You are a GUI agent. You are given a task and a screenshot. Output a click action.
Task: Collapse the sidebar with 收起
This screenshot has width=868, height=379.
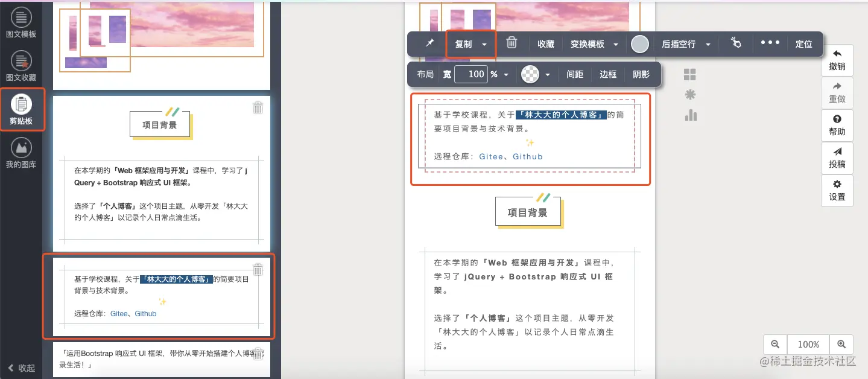click(x=21, y=368)
